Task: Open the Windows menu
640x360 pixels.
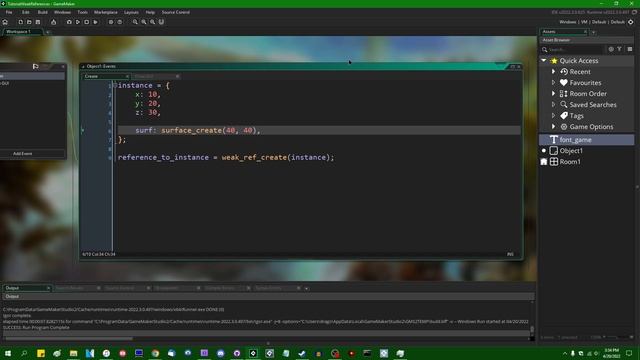Action: pos(62,12)
